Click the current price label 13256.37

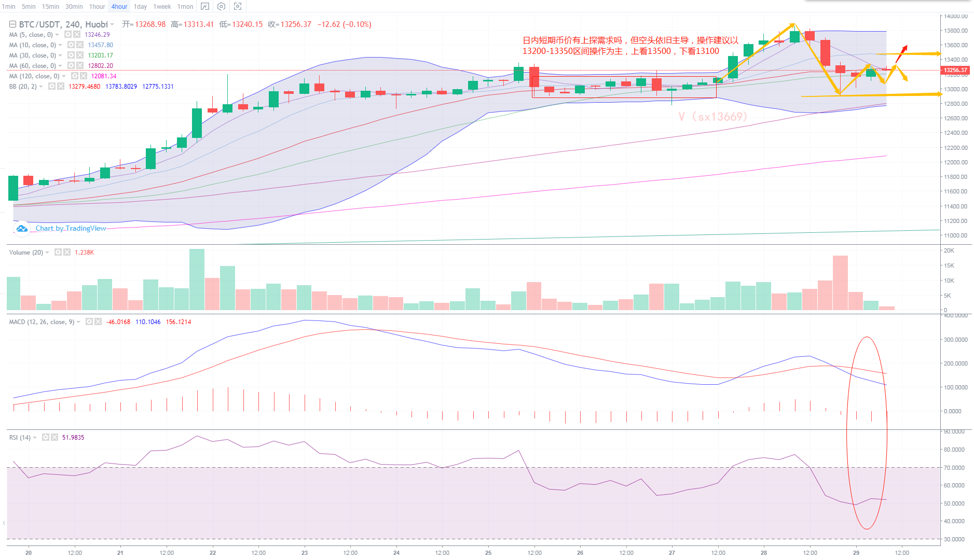955,70
